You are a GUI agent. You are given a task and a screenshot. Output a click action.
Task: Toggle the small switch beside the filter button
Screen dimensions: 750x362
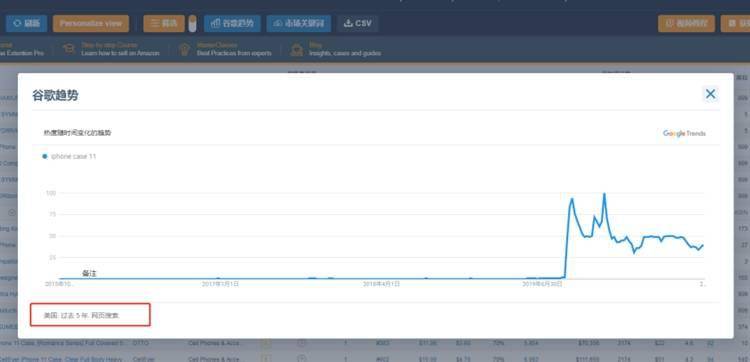coord(192,24)
